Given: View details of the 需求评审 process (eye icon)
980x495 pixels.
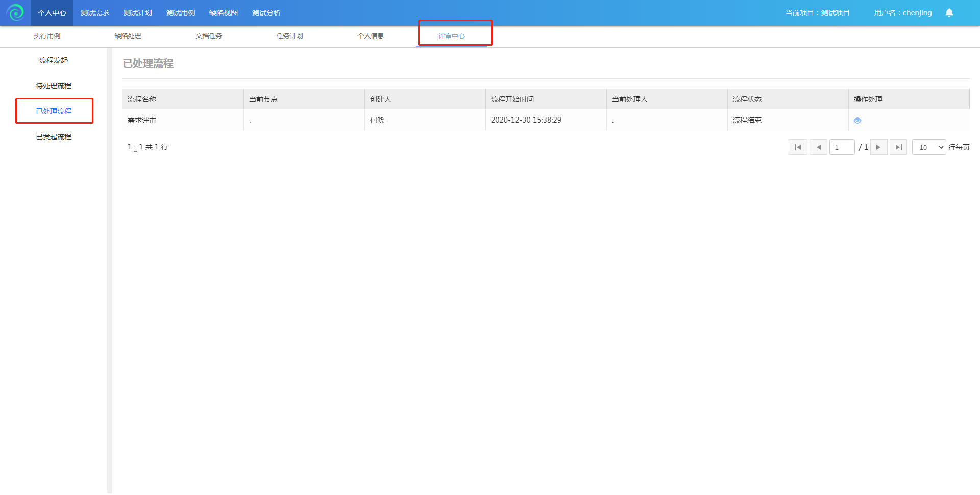Looking at the screenshot, I should click(857, 121).
